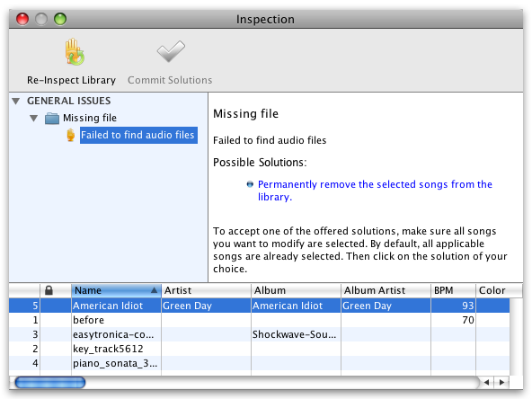The image size is (532, 399).
Task: Select the American Idiot song name cell
Action: click(116, 306)
